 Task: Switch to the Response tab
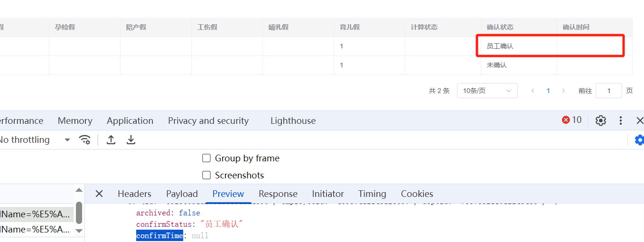(x=278, y=194)
